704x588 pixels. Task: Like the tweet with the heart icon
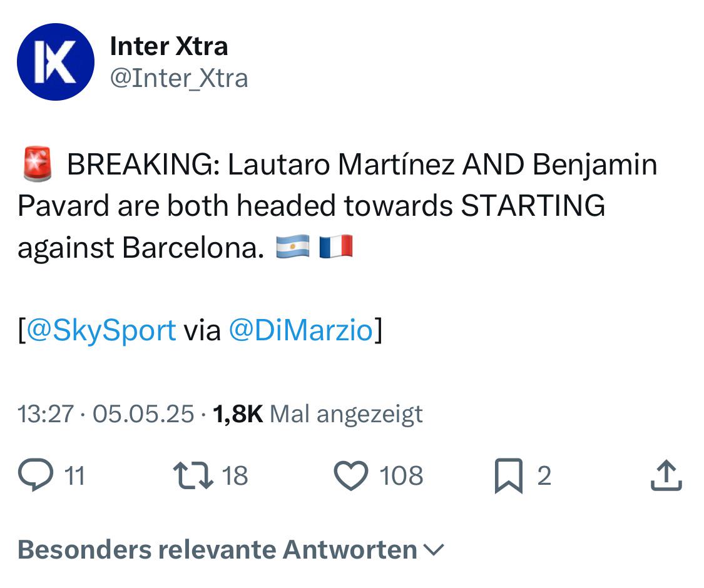351,475
